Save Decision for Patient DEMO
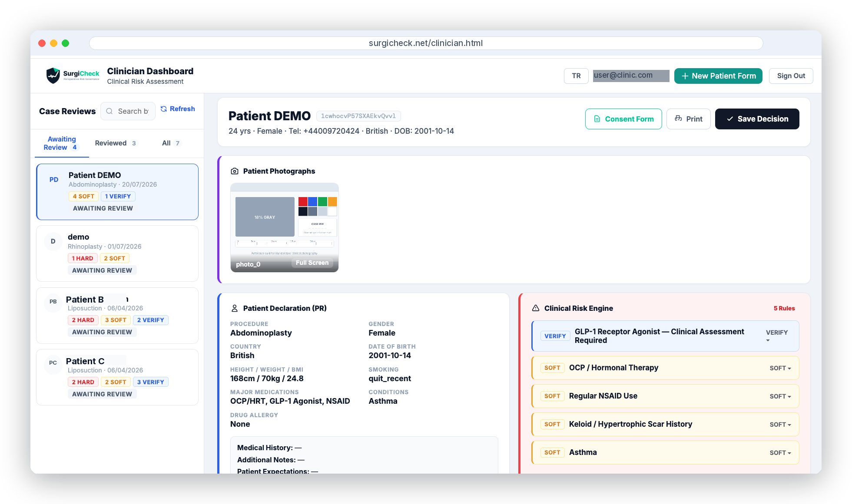The height and width of the screenshot is (504, 852). (x=757, y=119)
